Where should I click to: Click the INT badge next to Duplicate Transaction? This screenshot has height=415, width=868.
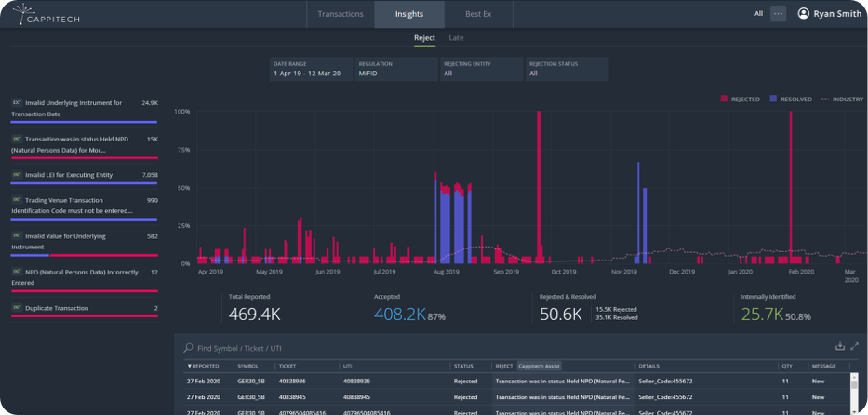tap(17, 308)
